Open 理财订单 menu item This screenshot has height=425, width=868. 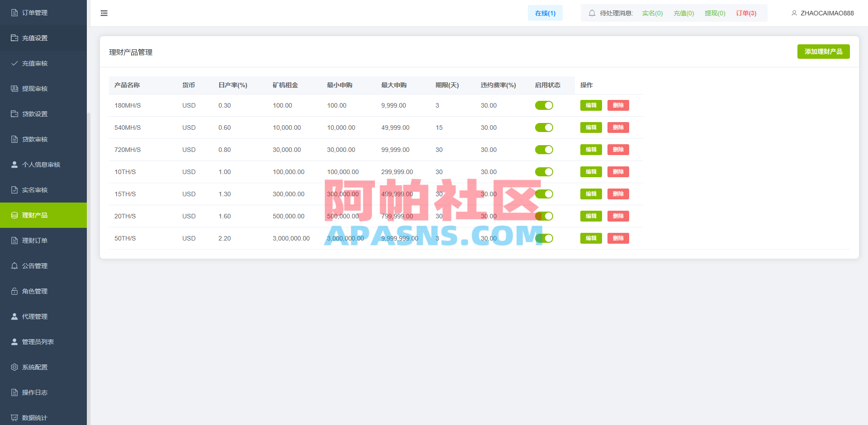43,241
